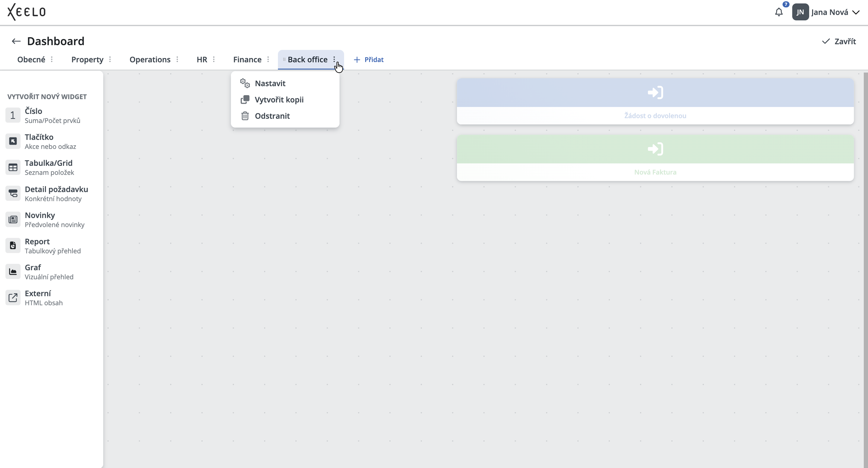
Task: Click the HTML obsah description
Action: 43,303
